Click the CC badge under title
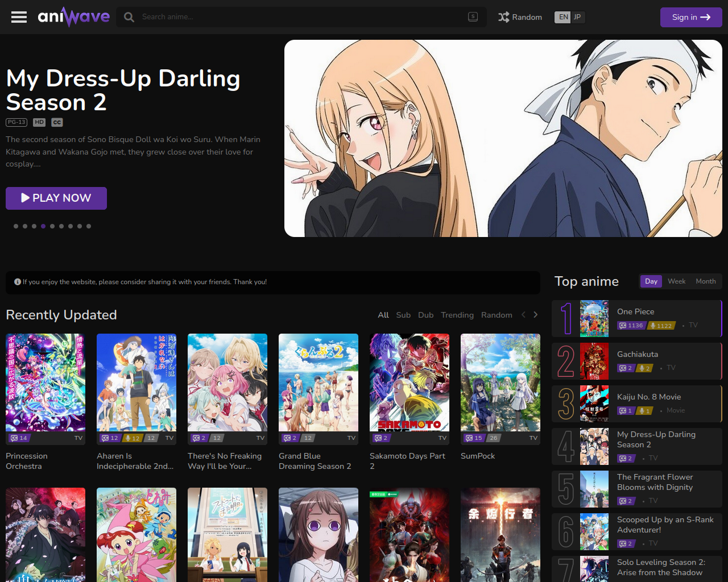This screenshot has width=728, height=582. pos(57,122)
